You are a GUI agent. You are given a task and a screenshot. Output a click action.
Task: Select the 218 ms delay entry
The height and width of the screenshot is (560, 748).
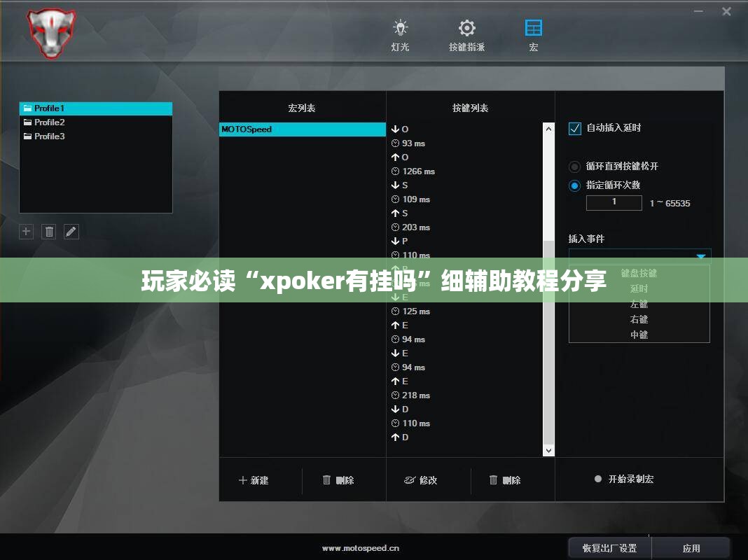pos(410,395)
